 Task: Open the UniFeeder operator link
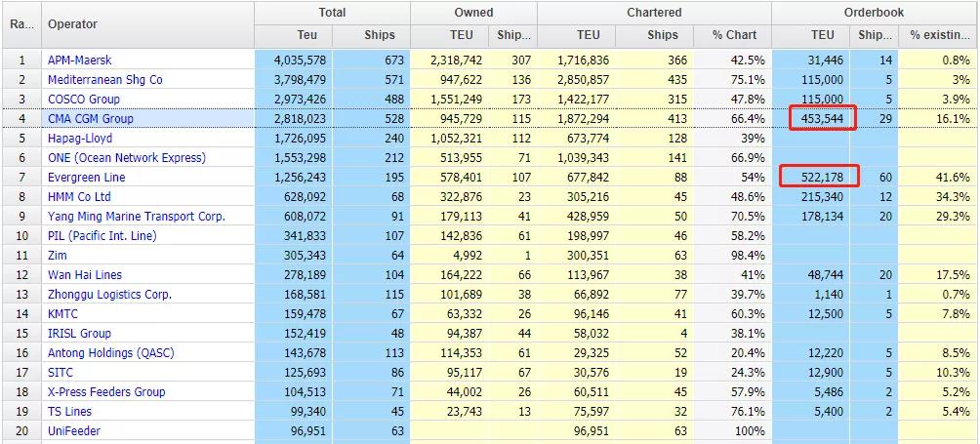tap(74, 431)
